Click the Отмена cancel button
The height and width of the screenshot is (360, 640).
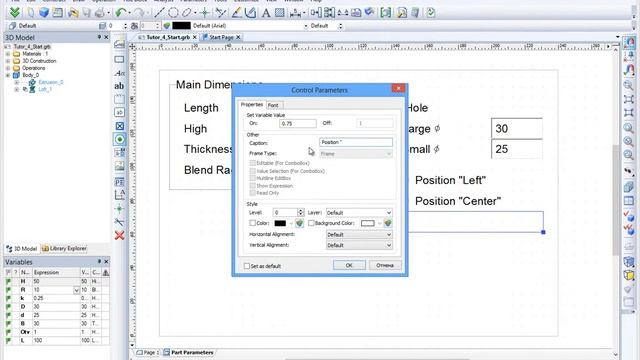click(385, 265)
